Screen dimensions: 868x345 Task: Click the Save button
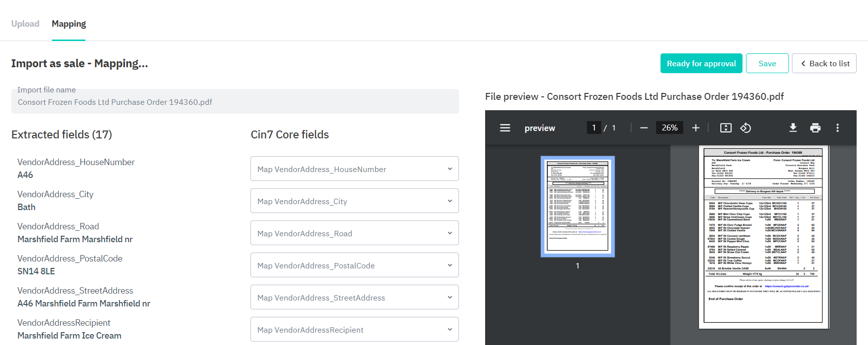tap(767, 63)
